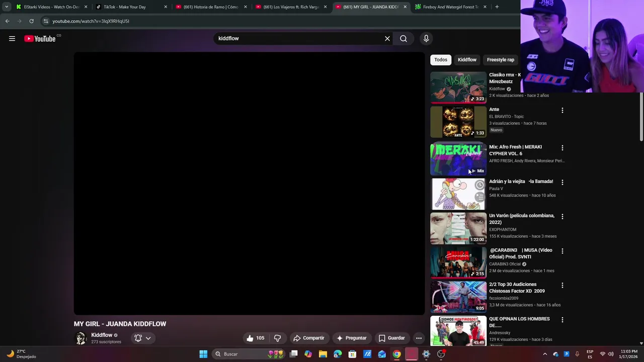
Task: Open OBS Studio from the taskbar
Action: point(441,354)
